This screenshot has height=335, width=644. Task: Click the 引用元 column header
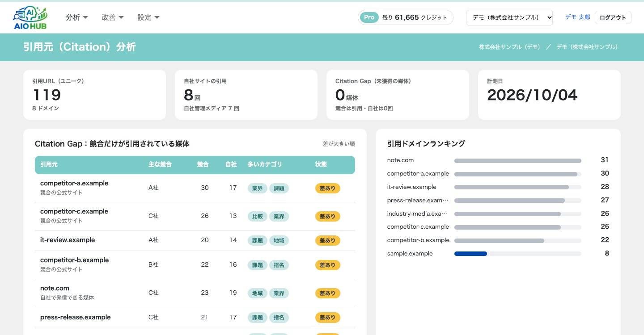coord(49,165)
